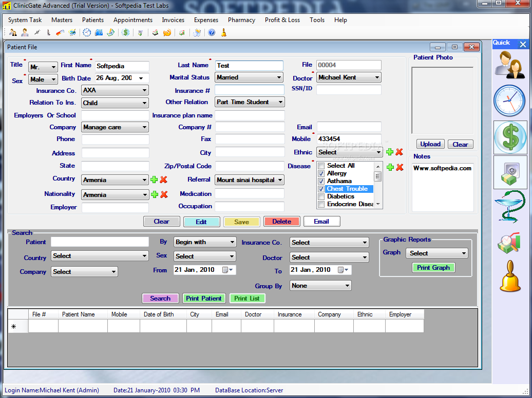
Task: Open the Quick panel clock icon
Action: [509, 101]
